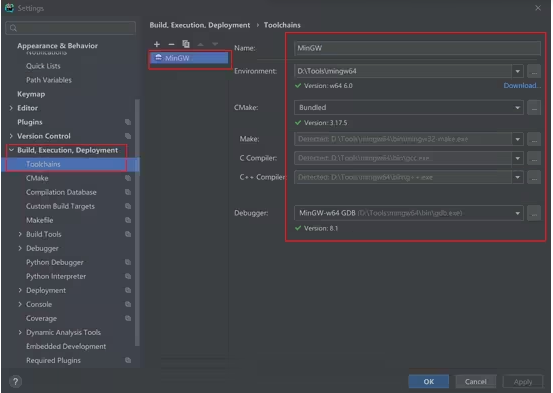Move toolchain down with arrow icon
This screenshot has height=393, width=553.
click(215, 44)
